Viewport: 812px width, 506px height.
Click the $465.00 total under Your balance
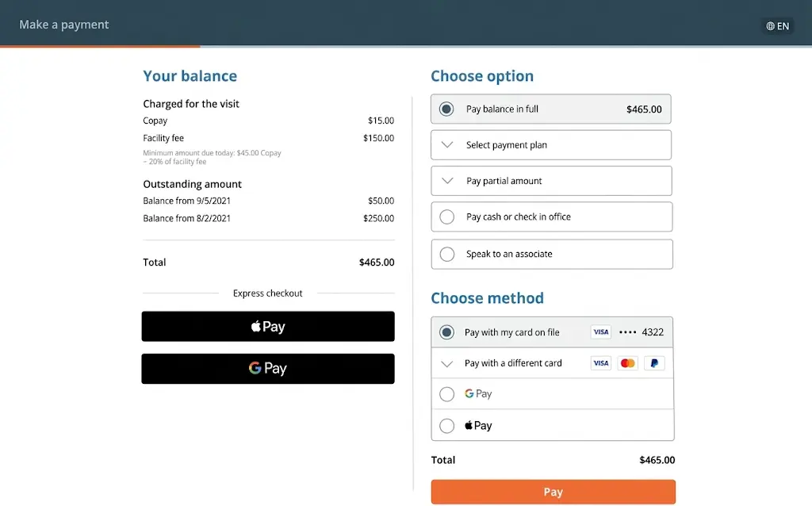pos(377,262)
